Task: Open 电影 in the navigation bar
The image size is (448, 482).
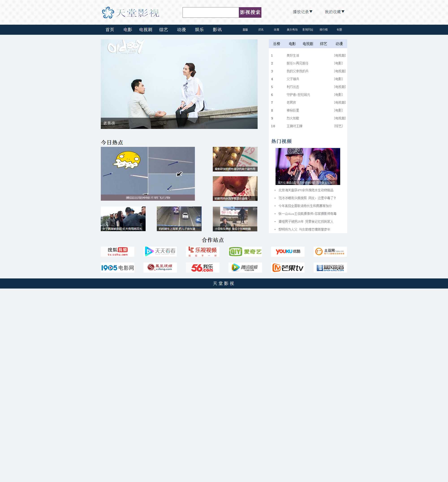Action: [128, 30]
